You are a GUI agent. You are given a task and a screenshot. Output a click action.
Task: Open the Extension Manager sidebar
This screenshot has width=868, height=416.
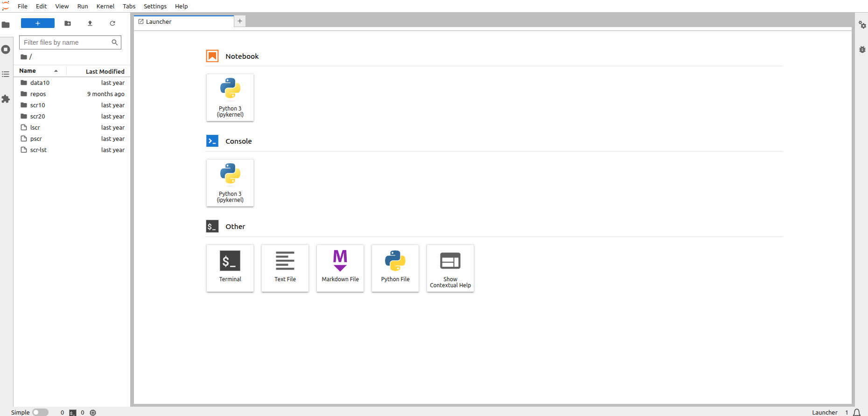6,99
